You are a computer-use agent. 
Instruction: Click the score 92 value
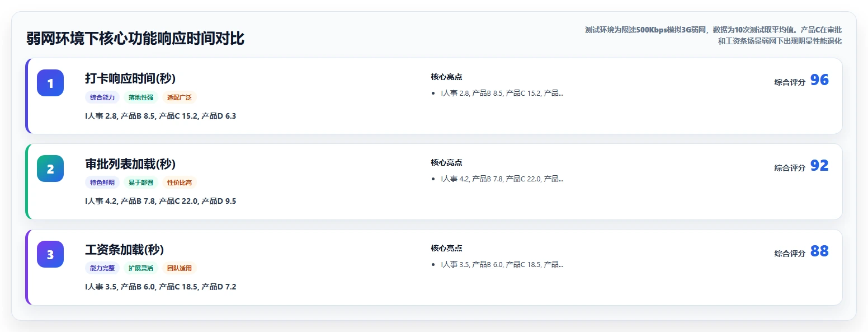coord(819,166)
